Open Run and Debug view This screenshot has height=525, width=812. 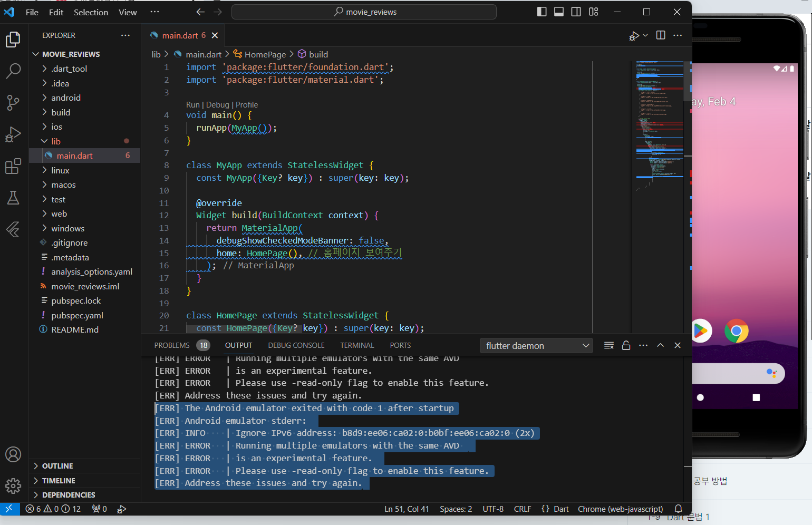13,134
